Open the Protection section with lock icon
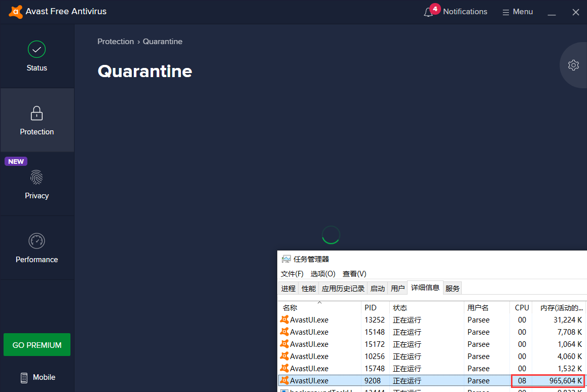Image resolution: width=587 pixels, height=392 pixels. click(x=36, y=120)
